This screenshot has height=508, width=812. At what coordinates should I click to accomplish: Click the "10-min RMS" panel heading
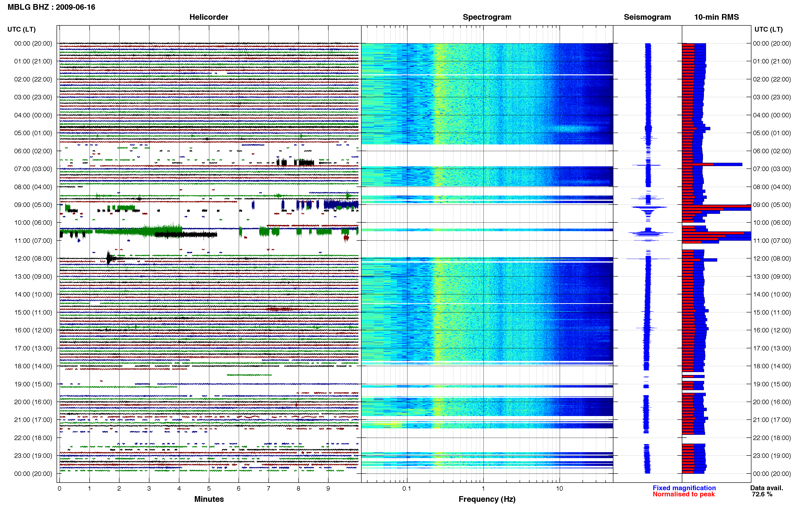click(716, 17)
